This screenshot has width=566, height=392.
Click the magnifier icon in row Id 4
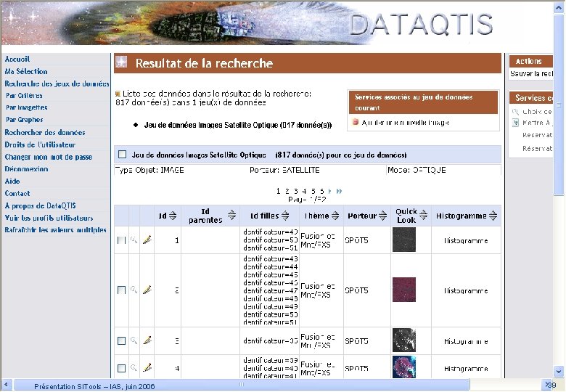134,368
